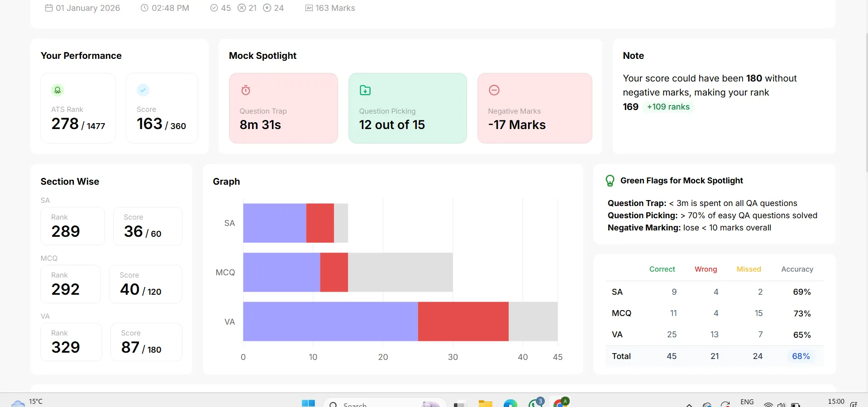868x407 pixels.
Task: Click the calendar icon beside 01 January 2026
Action: coord(49,8)
